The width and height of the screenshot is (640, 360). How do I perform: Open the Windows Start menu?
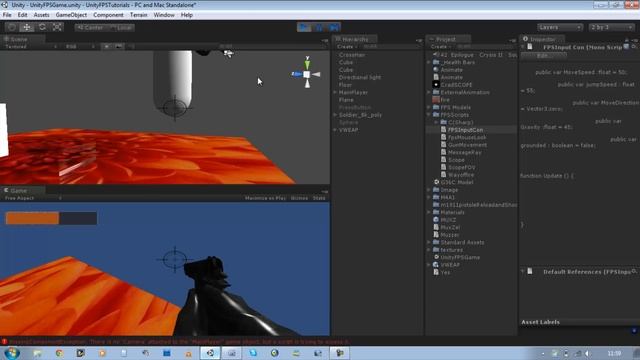pyautogui.click(x=11, y=353)
